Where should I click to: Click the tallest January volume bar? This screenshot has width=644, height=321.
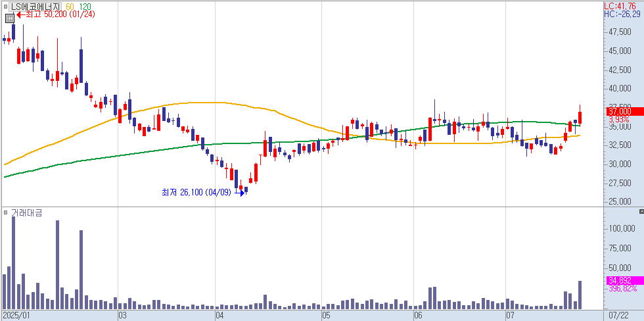pyautogui.click(x=14, y=262)
